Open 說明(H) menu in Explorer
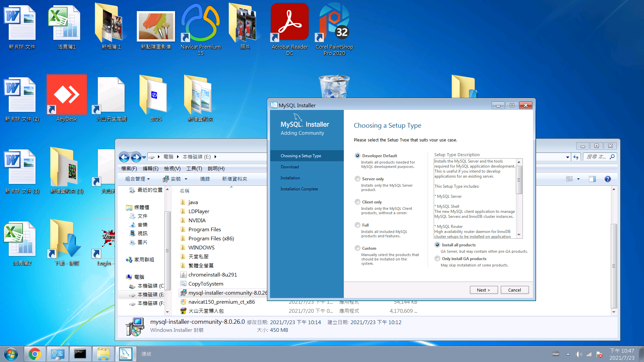The height and width of the screenshot is (362, 644). click(x=216, y=169)
